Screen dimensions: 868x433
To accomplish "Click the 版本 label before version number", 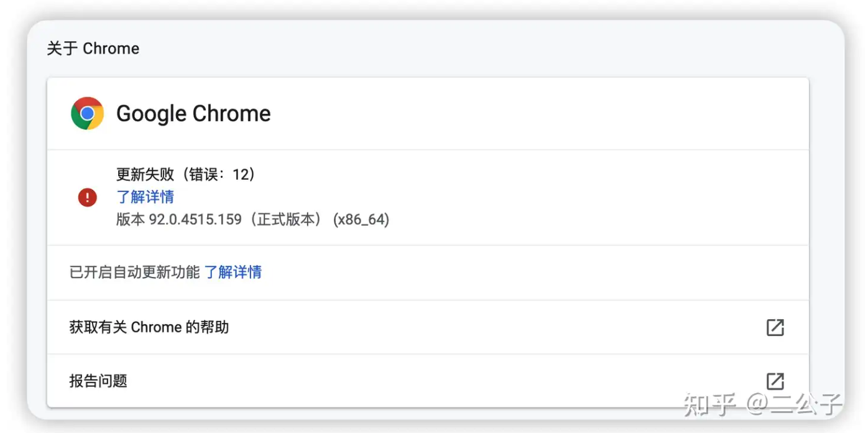I will coord(130,220).
